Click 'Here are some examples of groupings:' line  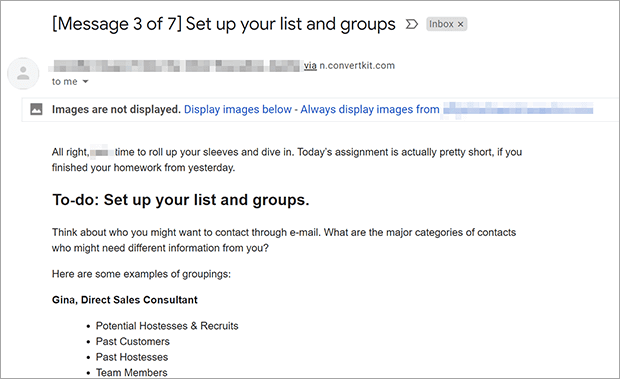point(141,274)
